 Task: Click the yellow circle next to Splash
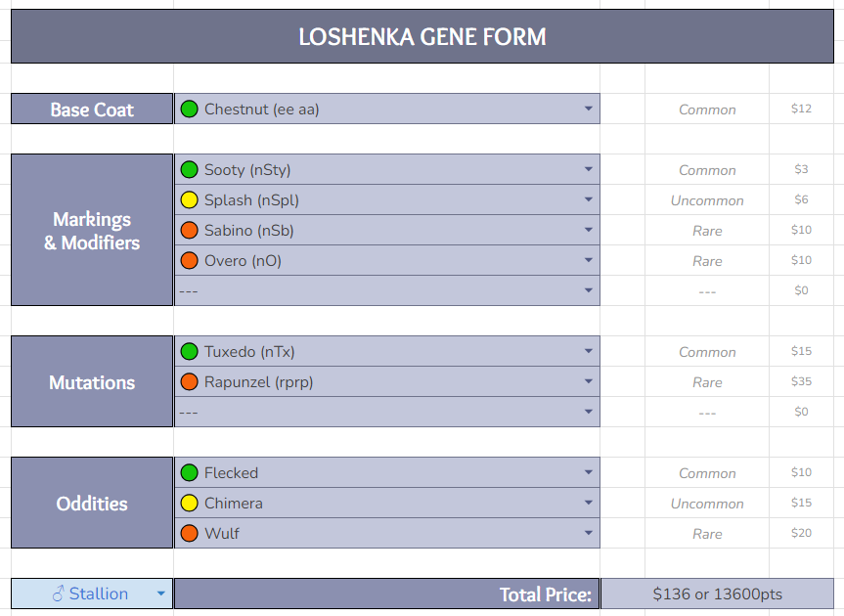(x=189, y=200)
